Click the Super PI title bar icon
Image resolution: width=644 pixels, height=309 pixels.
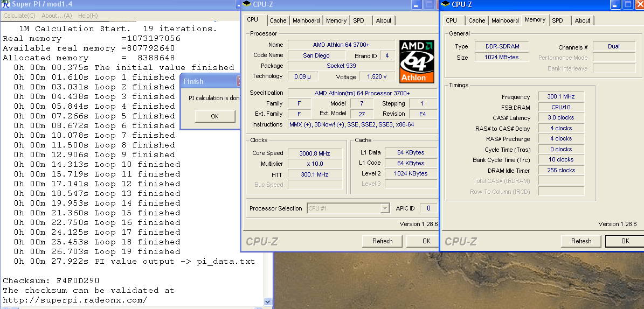point(5,4)
